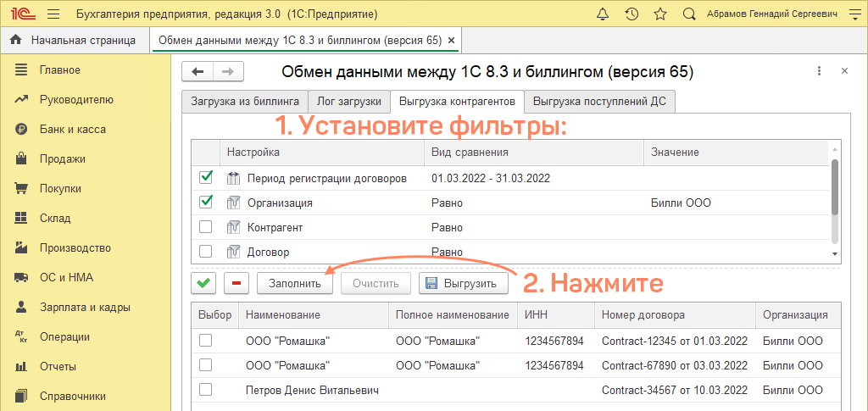The width and height of the screenshot is (868, 411).
Task: Click the Выгрузить button
Action: tap(464, 283)
